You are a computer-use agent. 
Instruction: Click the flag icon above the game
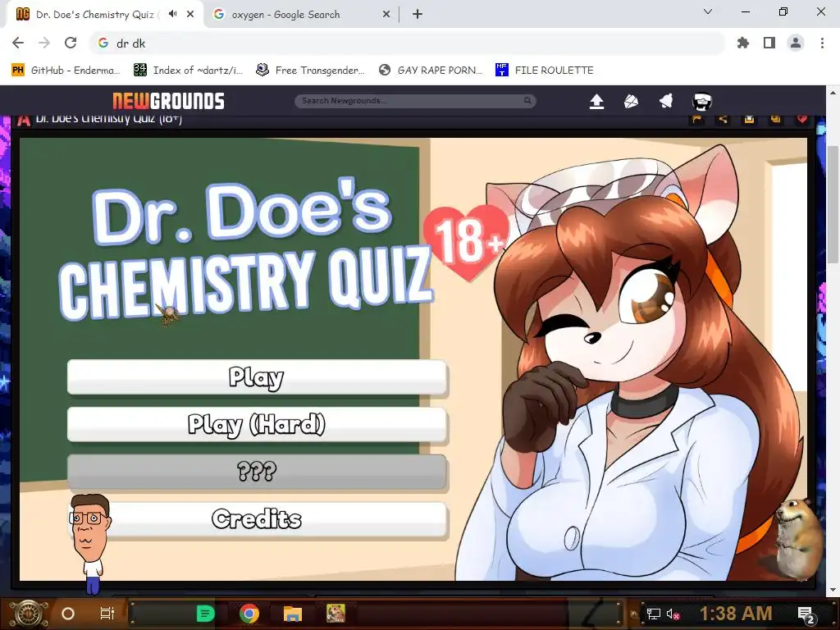click(697, 119)
